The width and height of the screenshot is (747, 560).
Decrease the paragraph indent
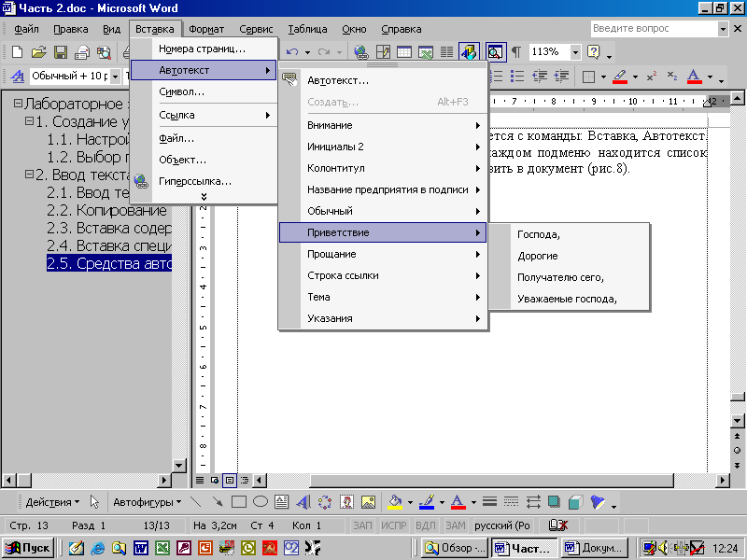click(540, 77)
